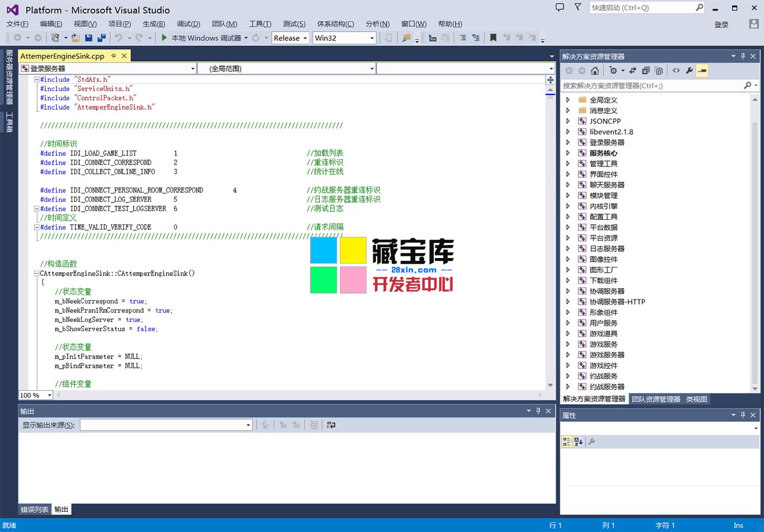Click the feedback filter icon in title bar
Viewport: 764px width, 532px height.
[x=578, y=7]
